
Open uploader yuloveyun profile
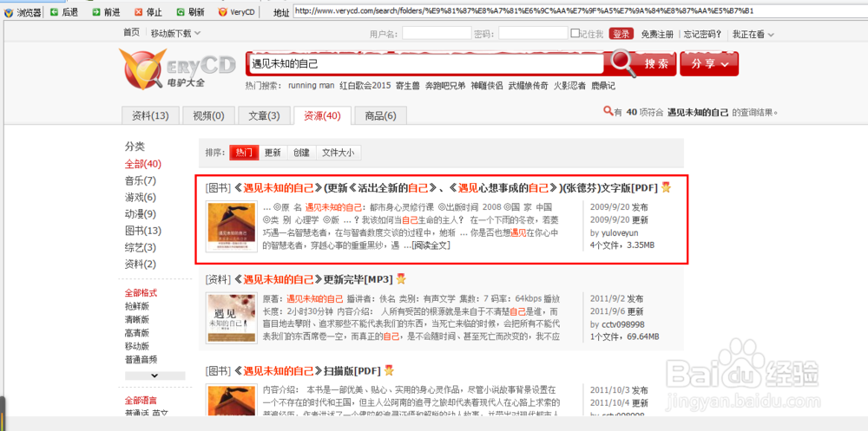click(619, 232)
